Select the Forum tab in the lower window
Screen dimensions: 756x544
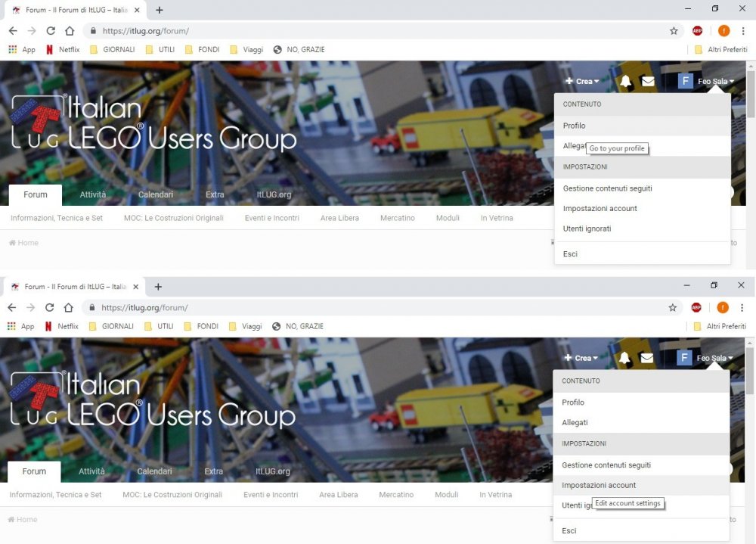click(x=34, y=471)
